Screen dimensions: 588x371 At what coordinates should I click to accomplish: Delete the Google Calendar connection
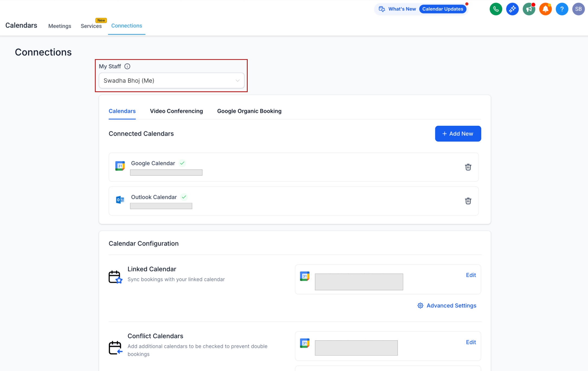coord(468,167)
